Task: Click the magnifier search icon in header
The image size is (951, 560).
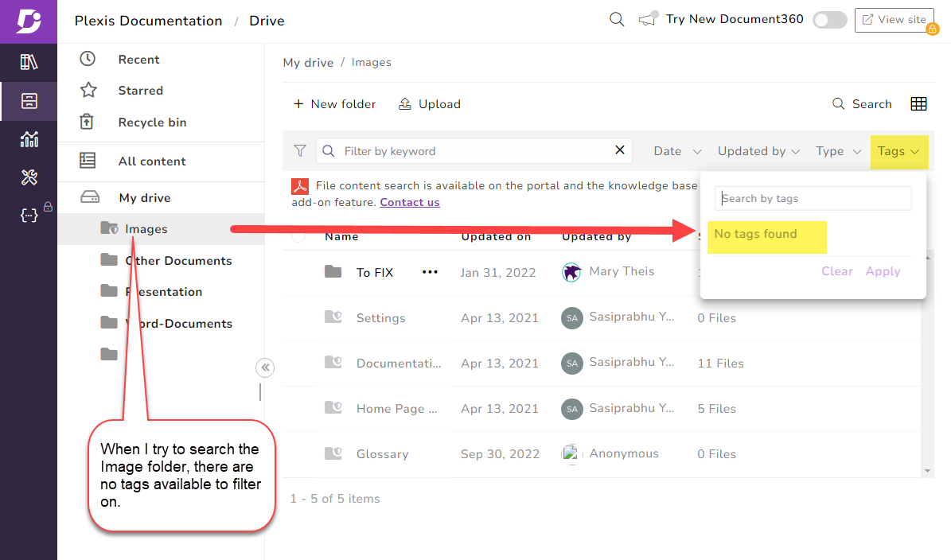Action: click(617, 20)
